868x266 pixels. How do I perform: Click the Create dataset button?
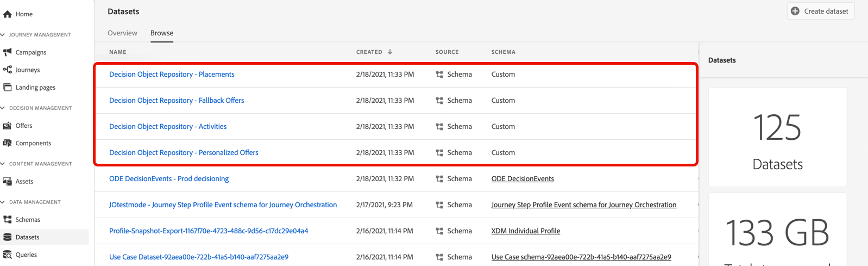point(820,11)
